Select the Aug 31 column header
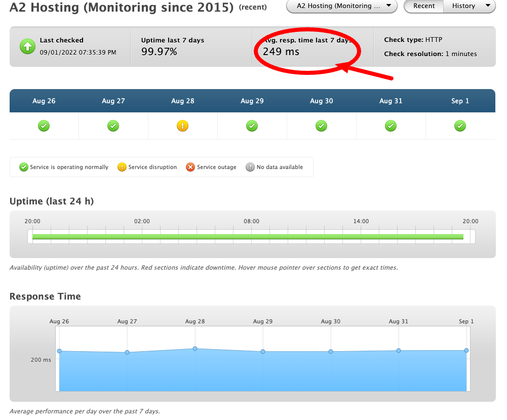The image size is (507, 420). pyautogui.click(x=391, y=101)
